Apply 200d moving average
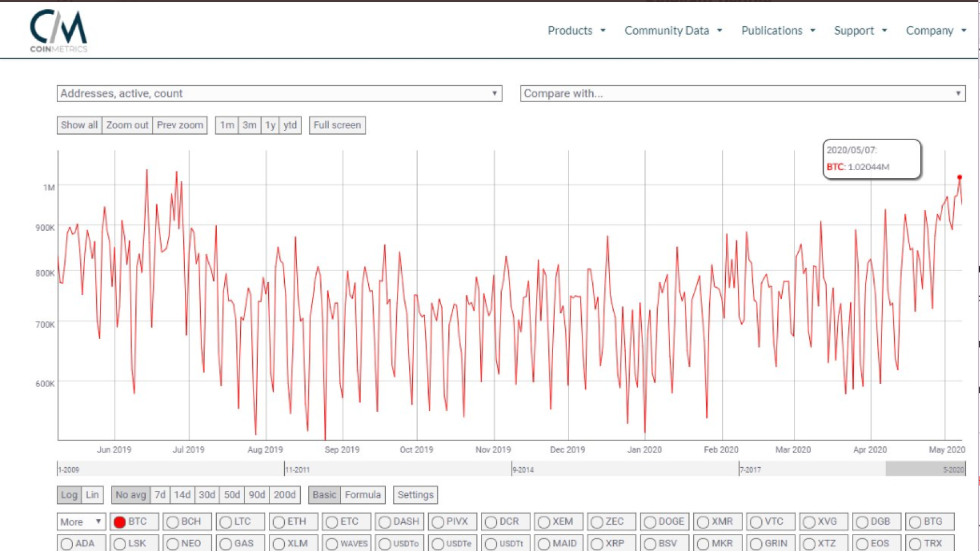Image resolution: width=980 pixels, height=551 pixels. coord(285,495)
